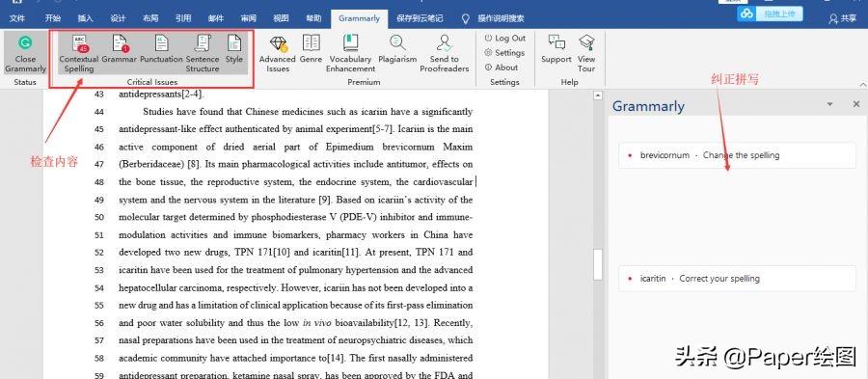868x379 pixels.
Task: Click the cloud upload button
Action: tap(770, 14)
